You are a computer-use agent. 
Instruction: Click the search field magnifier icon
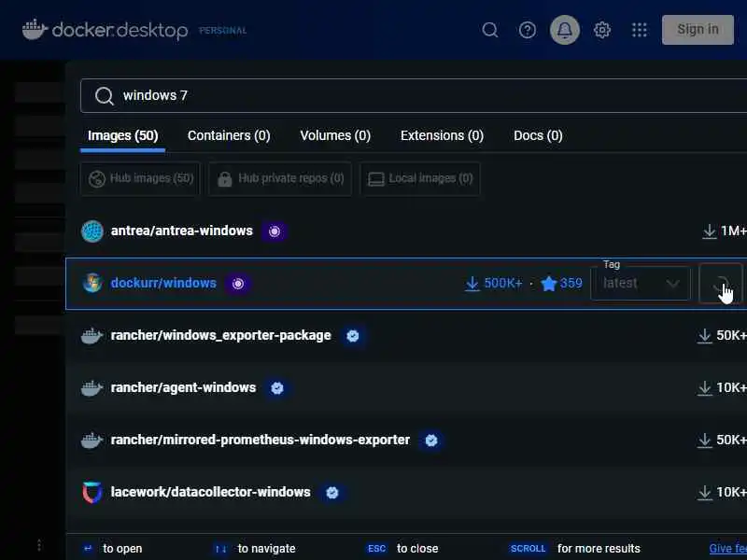[104, 96]
